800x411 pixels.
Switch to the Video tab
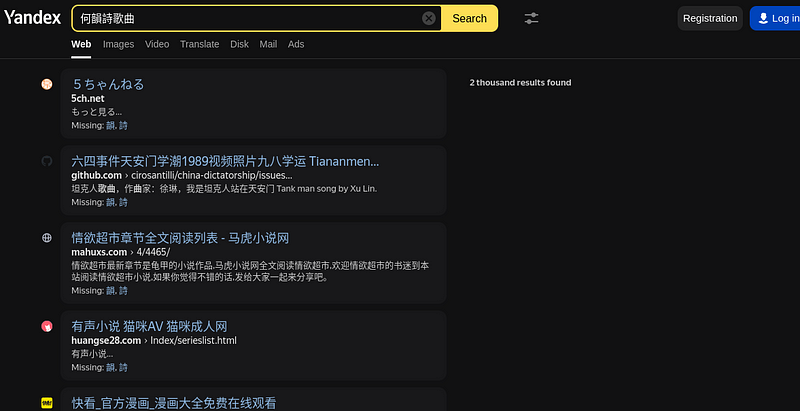tap(157, 44)
